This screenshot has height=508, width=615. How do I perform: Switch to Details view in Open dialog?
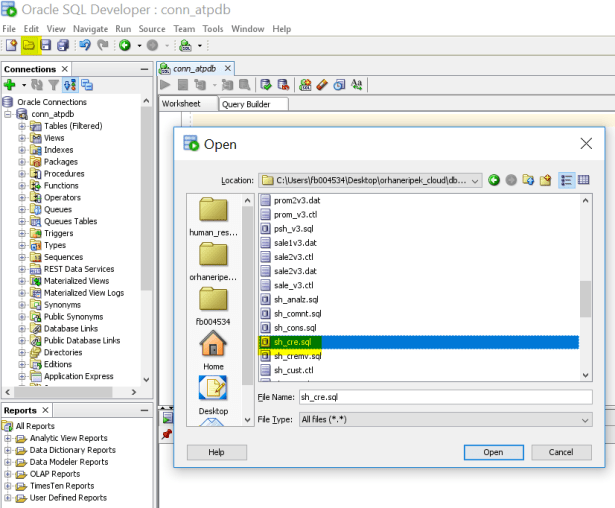pyautogui.click(x=583, y=180)
